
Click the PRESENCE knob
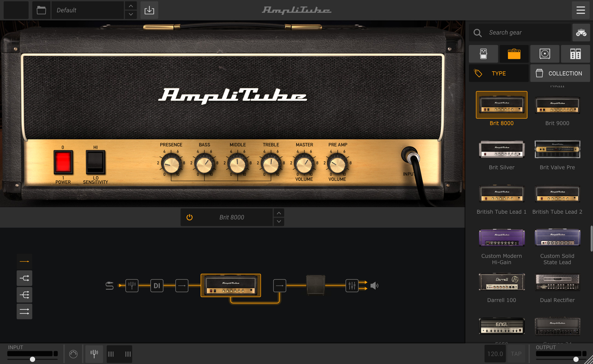pos(171,164)
